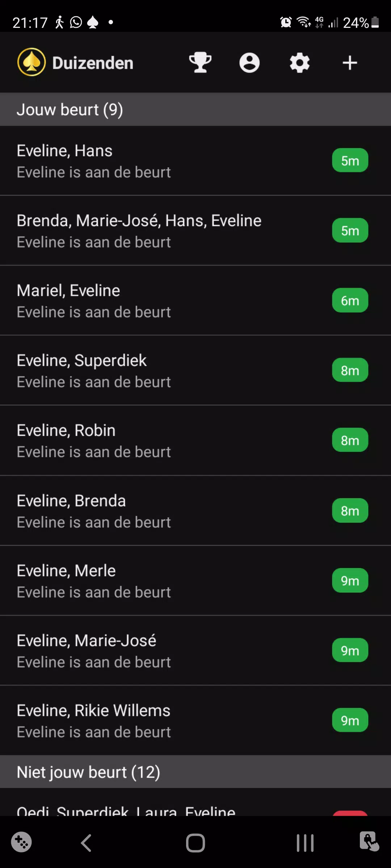Open the Eveline, Superdiek game
391x868 pixels.
(x=163, y=370)
